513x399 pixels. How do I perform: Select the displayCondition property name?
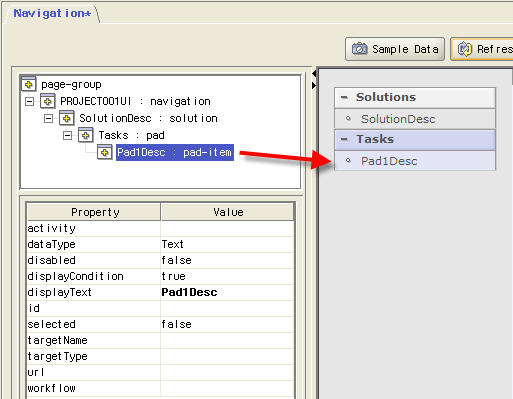pos(94,276)
